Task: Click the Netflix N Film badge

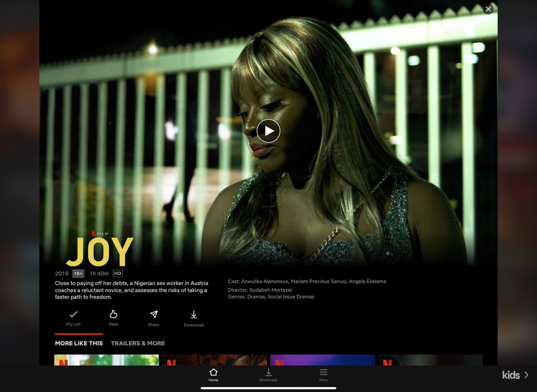Action: (x=100, y=233)
